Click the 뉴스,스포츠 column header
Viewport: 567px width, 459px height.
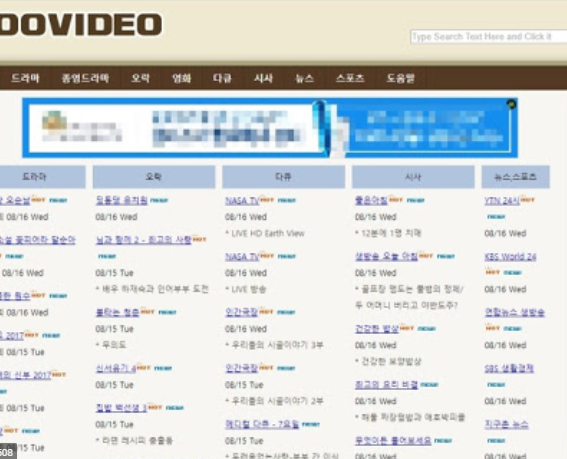tap(515, 177)
